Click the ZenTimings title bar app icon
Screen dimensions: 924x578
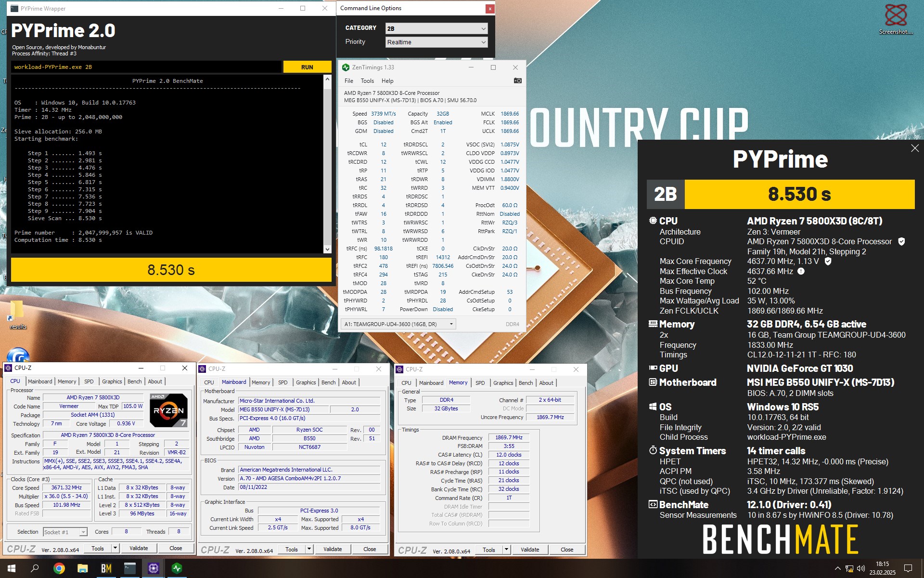pyautogui.click(x=346, y=67)
